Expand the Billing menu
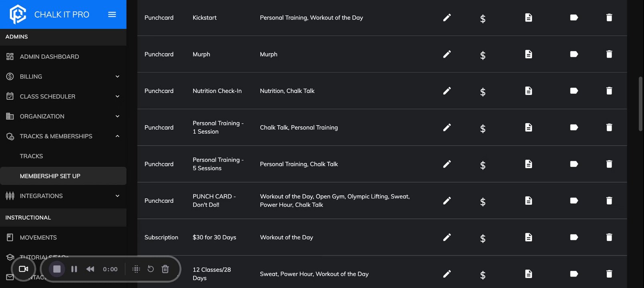Image resolution: width=644 pixels, height=288 pixels. coord(117,76)
